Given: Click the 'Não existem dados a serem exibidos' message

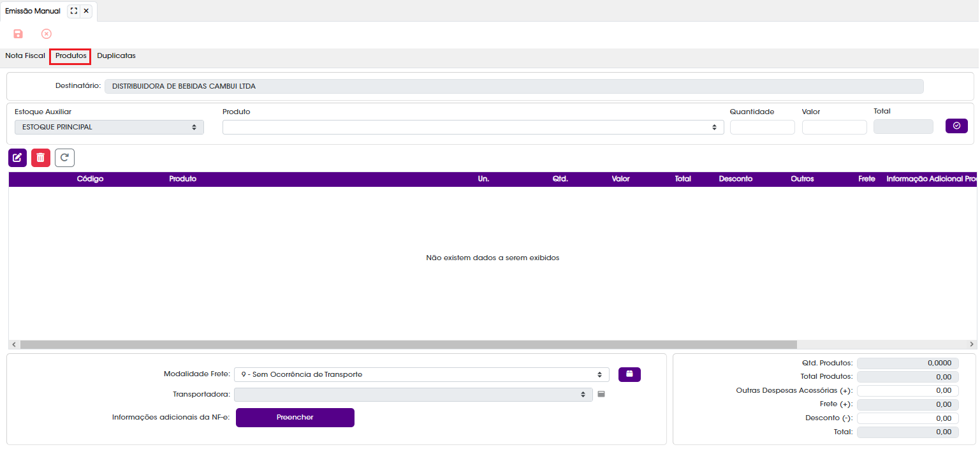Looking at the screenshot, I should (493, 258).
